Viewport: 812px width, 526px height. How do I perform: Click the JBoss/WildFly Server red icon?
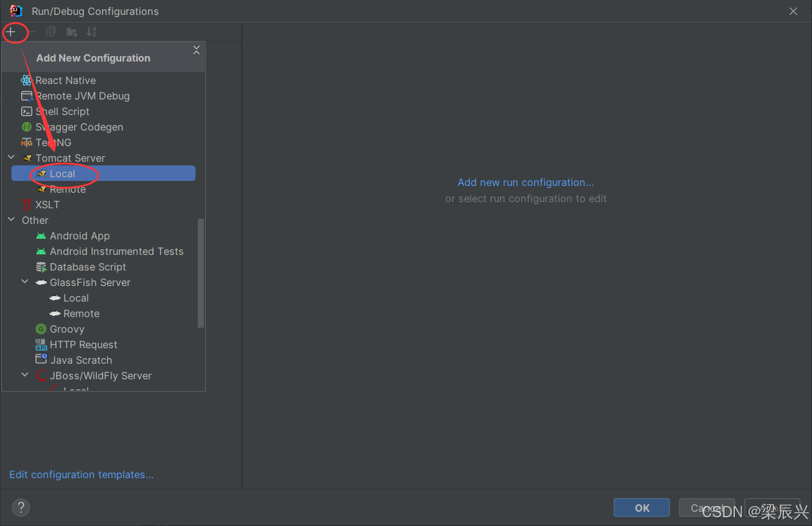pos(41,376)
